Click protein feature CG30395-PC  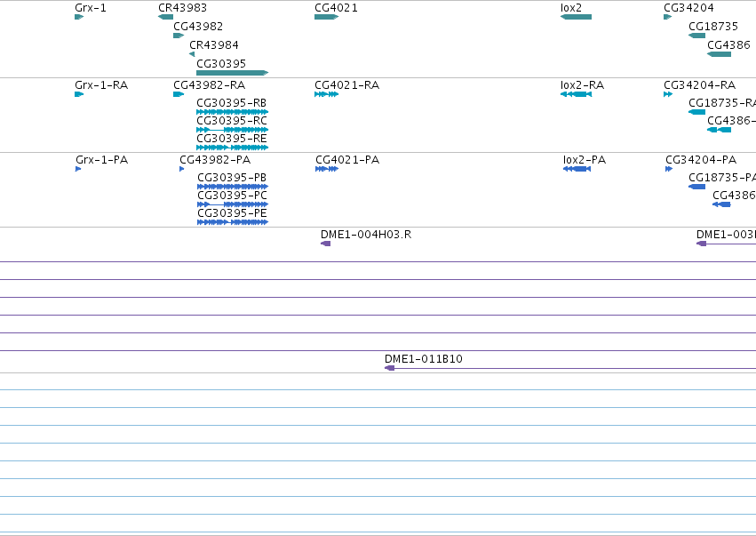click(233, 204)
